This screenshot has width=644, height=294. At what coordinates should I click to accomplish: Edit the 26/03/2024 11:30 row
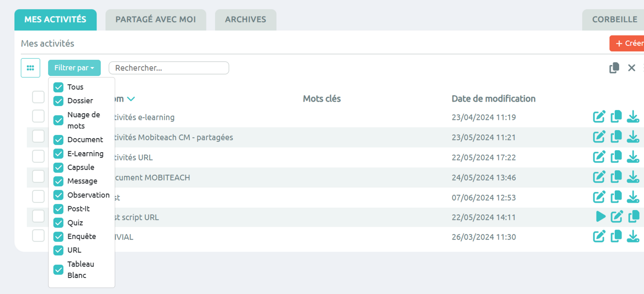[599, 236]
